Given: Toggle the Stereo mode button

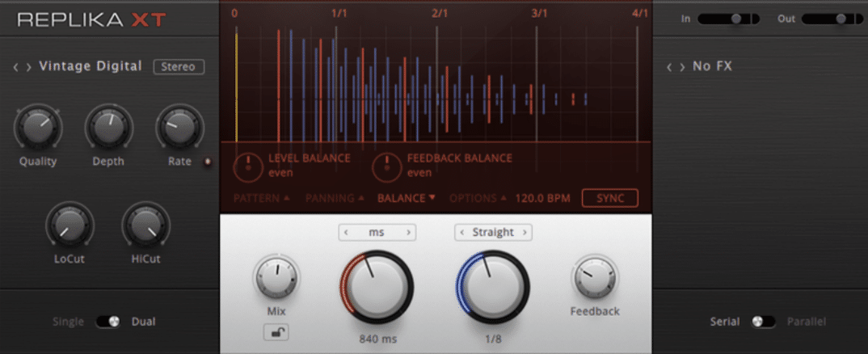Looking at the screenshot, I should click(x=179, y=67).
